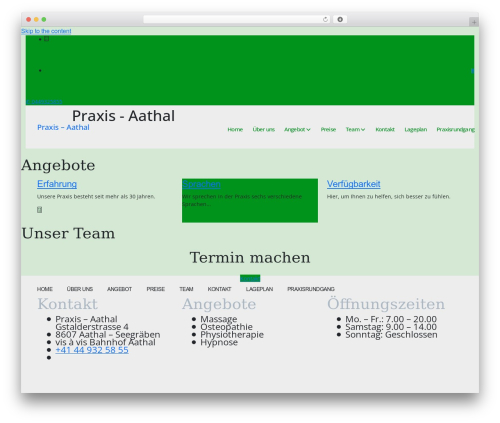The height and width of the screenshot is (423, 500).
Task: Reload the page with the refresh icon
Action: pos(325,19)
